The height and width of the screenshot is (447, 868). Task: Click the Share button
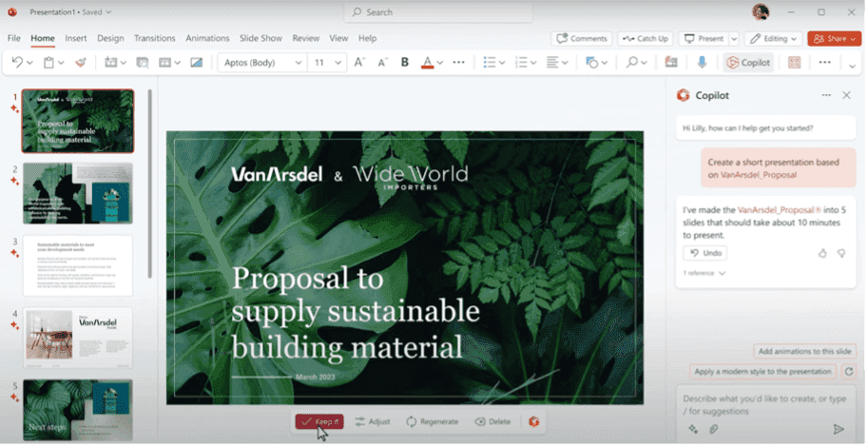pos(834,39)
